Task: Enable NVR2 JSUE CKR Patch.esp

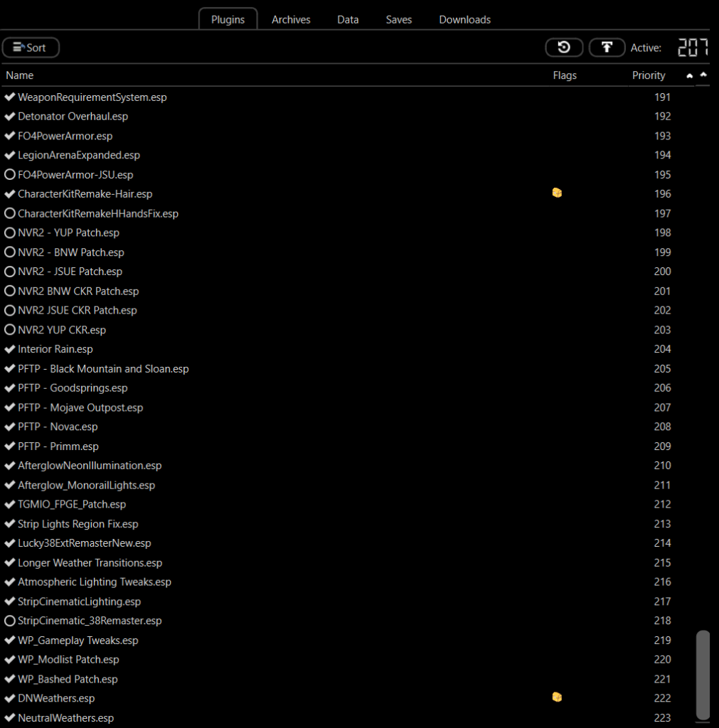Action: click(10, 310)
